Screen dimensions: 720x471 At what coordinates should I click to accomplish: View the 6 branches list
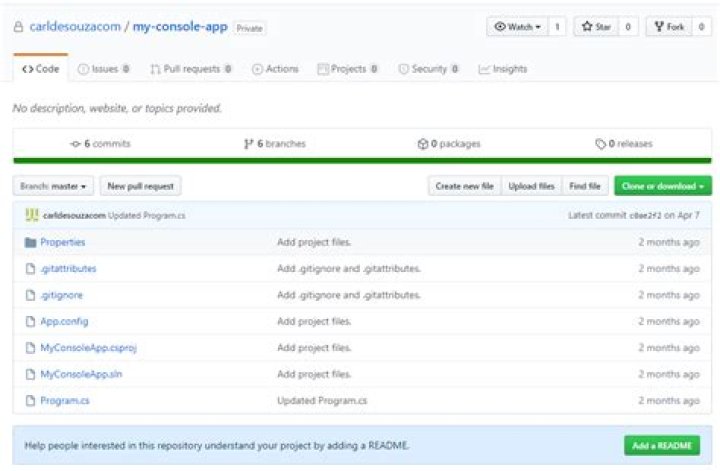coord(275,144)
